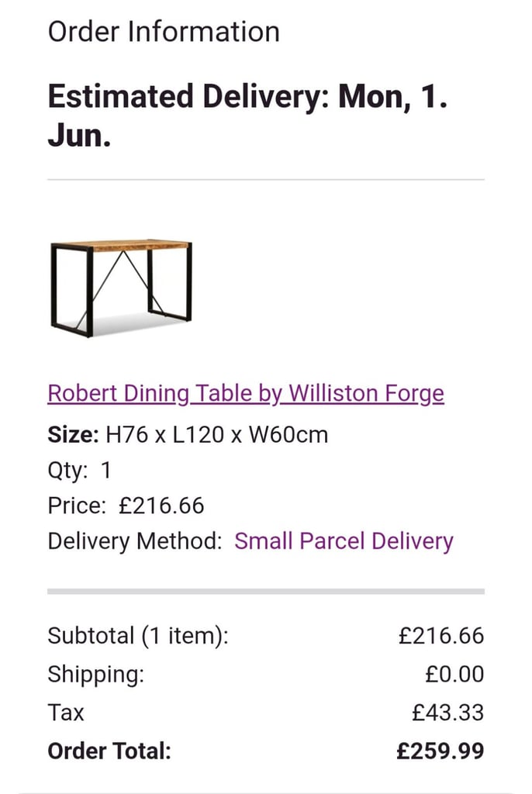Click the Tax label

(x=66, y=713)
